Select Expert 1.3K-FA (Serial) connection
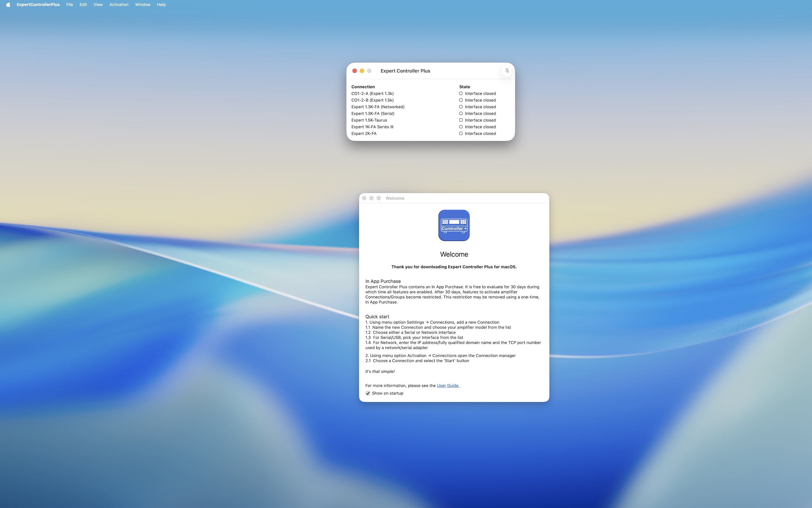812x508 pixels. click(x=373, y=114)
